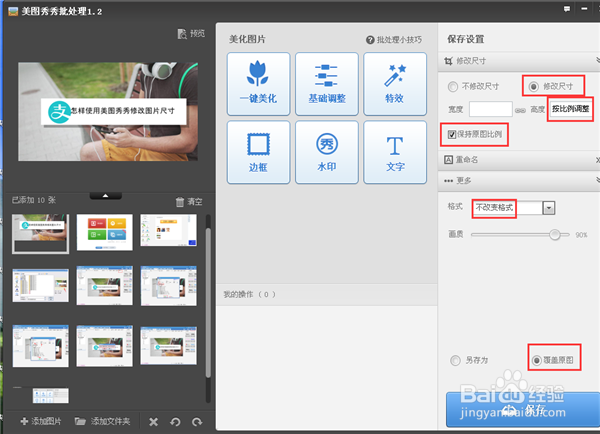Click the 清空 trash icon
The image size is (600, 434).
(180, 202)
